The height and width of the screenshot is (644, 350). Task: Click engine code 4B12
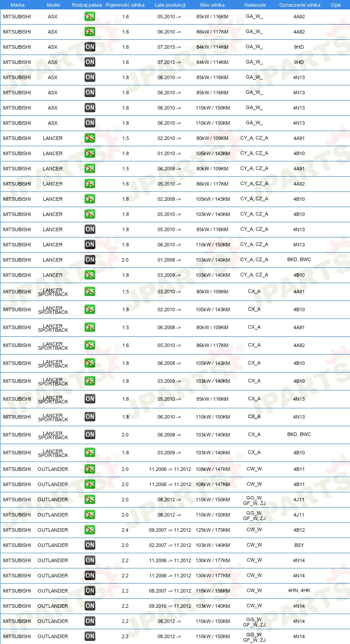pyautogui.click(x=299, y=530)
